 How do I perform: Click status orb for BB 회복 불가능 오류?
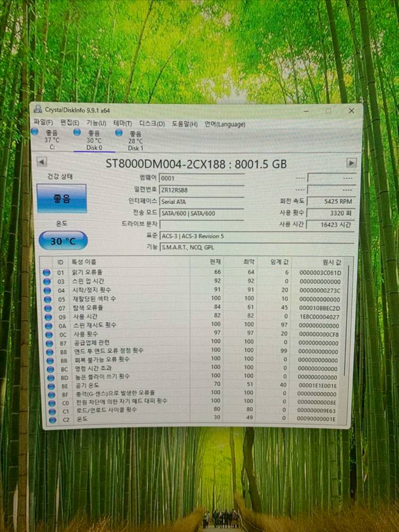pos(50,360)
